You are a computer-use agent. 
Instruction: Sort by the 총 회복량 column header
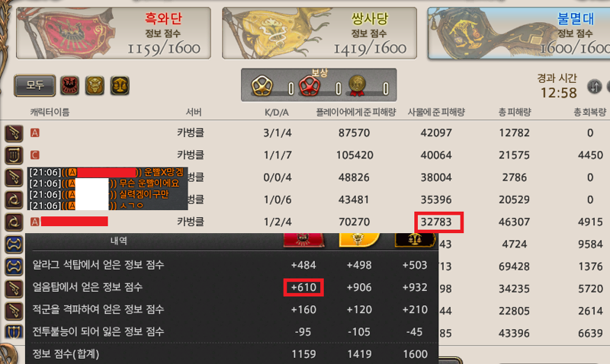pos(589,112)
